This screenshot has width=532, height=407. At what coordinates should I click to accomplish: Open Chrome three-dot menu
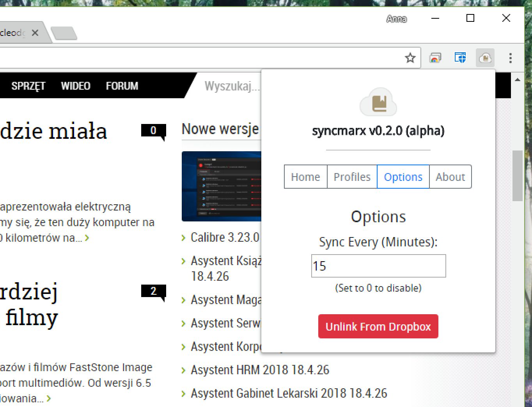[510, 58]
